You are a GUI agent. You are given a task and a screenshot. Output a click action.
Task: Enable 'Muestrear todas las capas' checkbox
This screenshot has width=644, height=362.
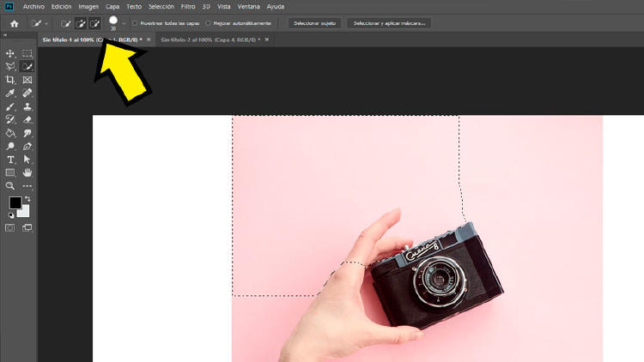(x=135, y=23)
